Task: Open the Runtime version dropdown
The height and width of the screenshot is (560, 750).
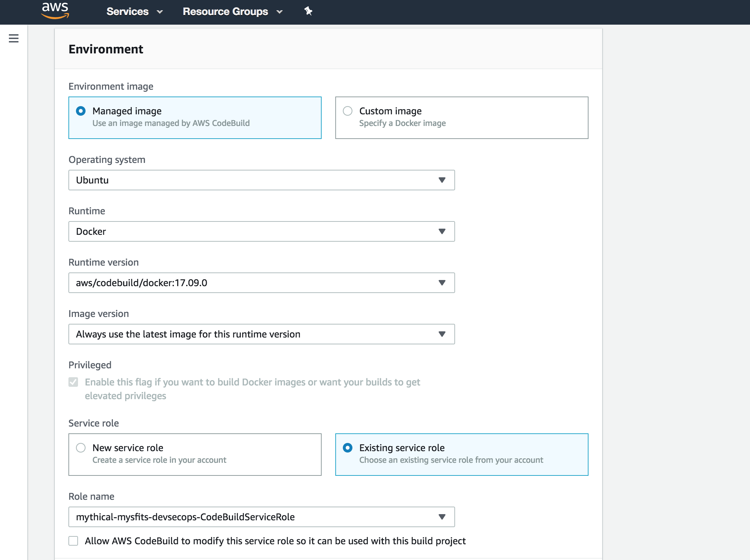Action: point(262,283)
